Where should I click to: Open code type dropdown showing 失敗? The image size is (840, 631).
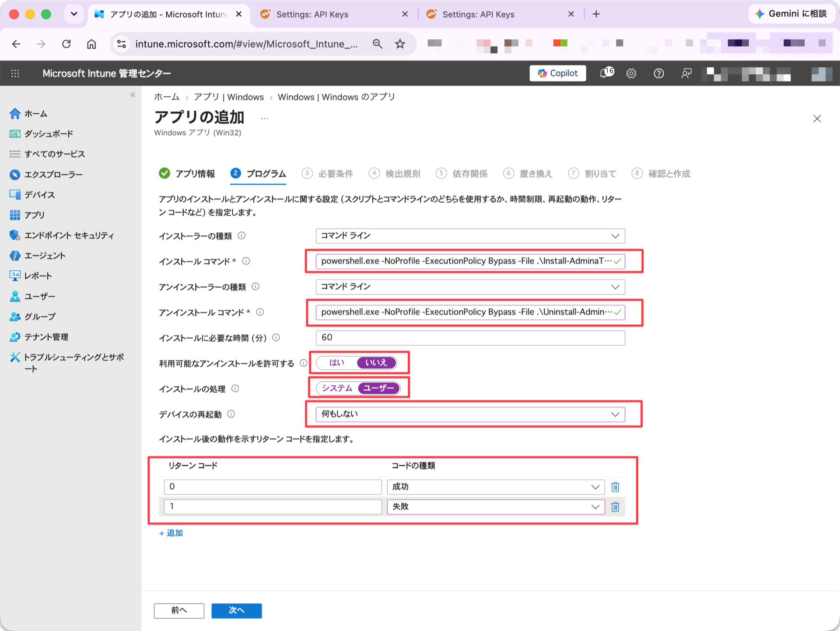pyautogui.click(x=496, y=507)
